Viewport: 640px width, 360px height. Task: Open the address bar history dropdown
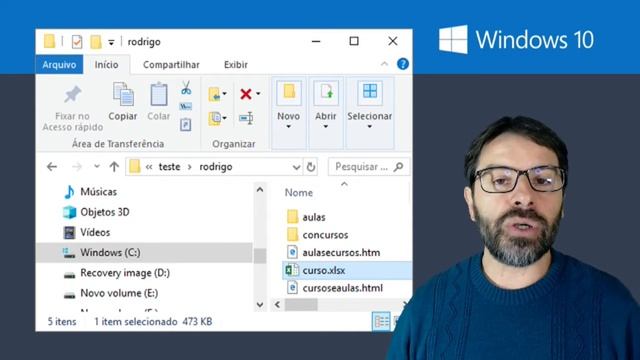pyautogui.click(x=296, y=167)
